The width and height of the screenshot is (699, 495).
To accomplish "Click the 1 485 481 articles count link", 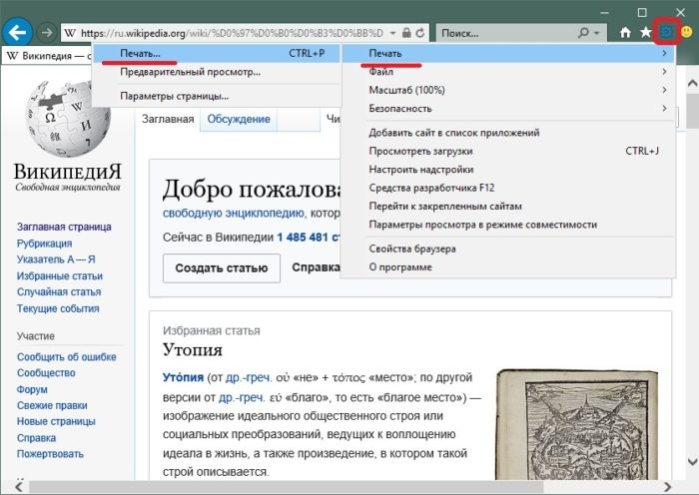I will (x=308, y=237).
